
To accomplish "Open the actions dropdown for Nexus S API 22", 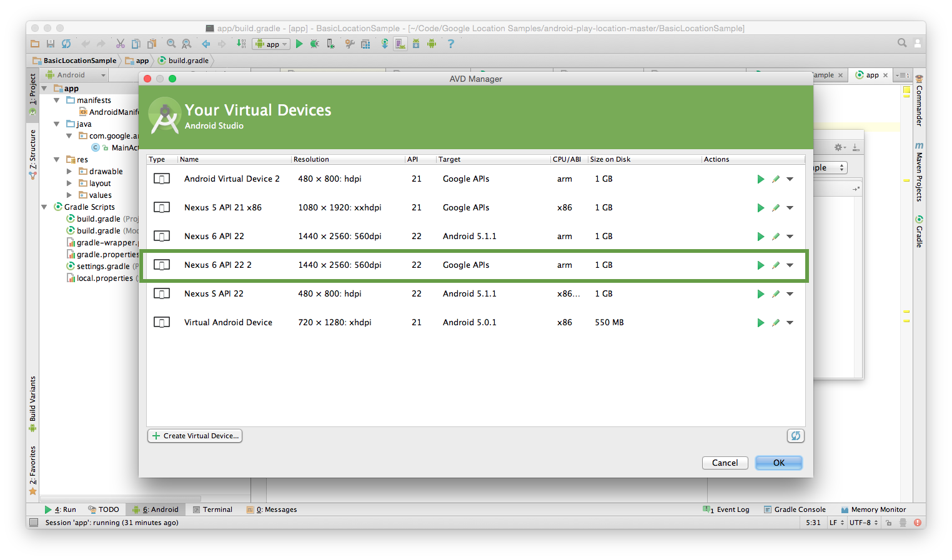I will pos(790,294).
